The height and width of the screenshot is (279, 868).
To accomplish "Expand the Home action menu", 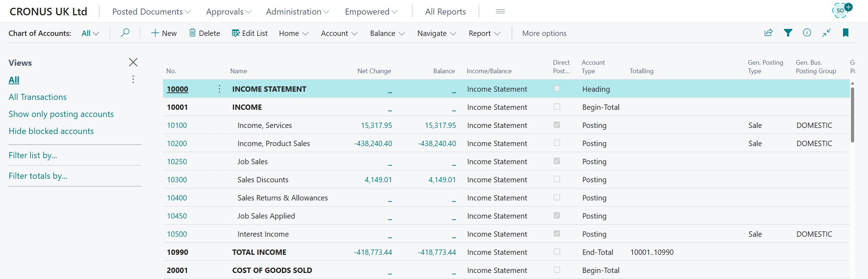I will click(x=294, y=33).
